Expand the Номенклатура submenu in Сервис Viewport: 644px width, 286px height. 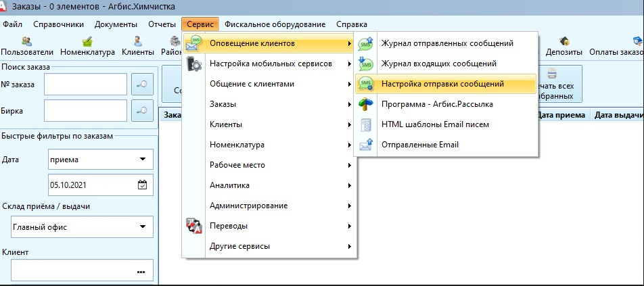pyautogui.click(x=269, y=145)
